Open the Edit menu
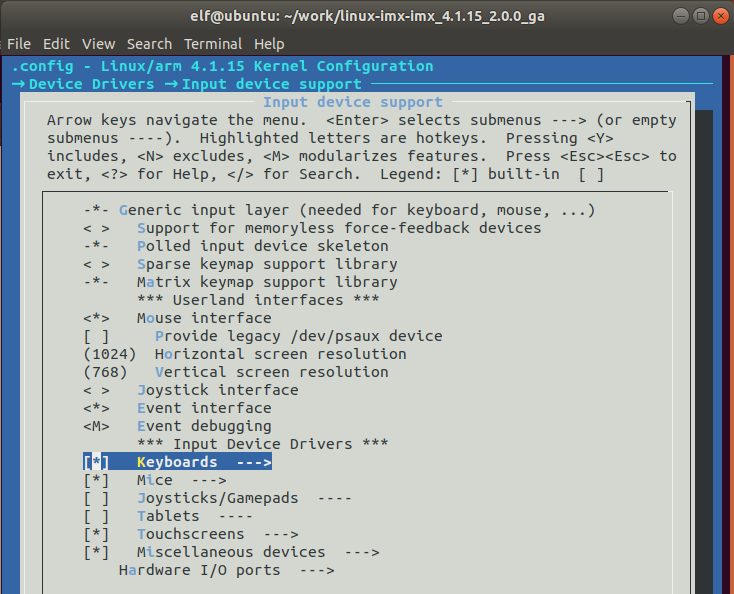734x594 pixels. [x=56, y=44]
